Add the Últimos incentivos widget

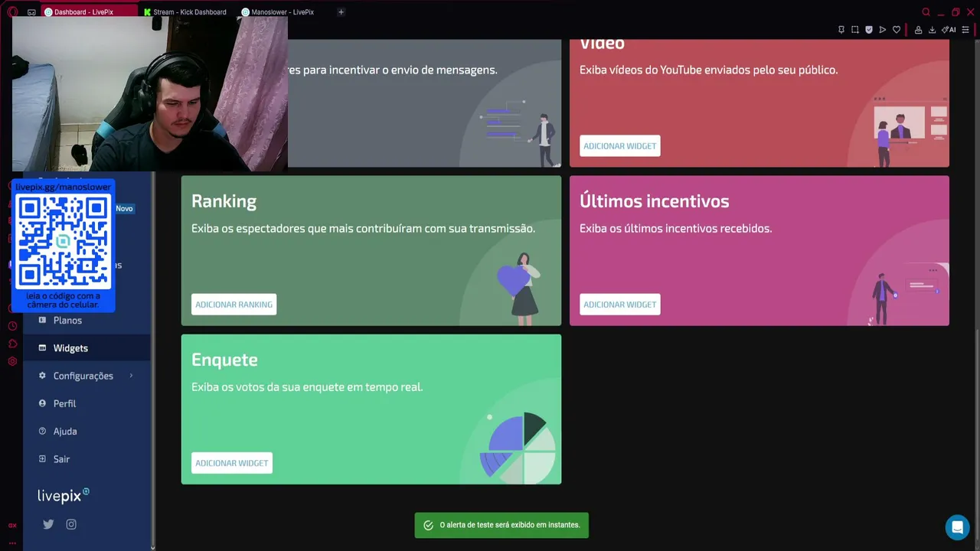tap(620, 305)
